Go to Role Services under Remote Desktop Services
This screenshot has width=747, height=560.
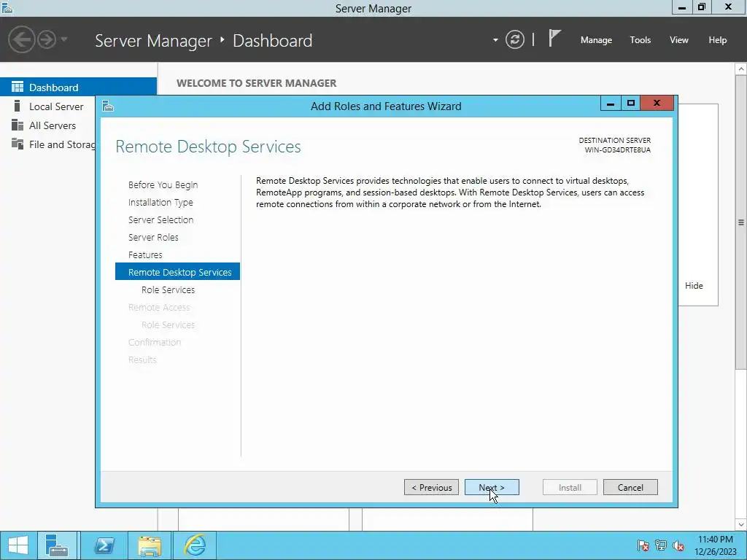(x=169, y=289)
